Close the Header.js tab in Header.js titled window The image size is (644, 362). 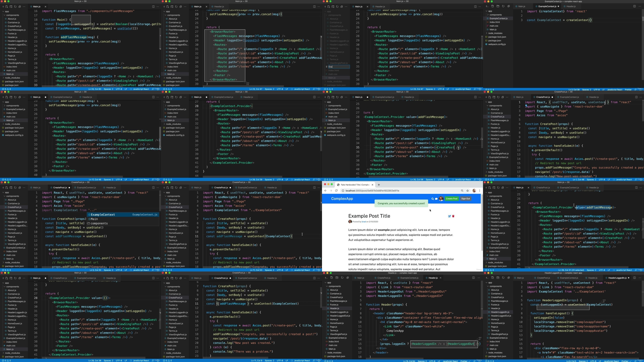(x=441, y=278)
